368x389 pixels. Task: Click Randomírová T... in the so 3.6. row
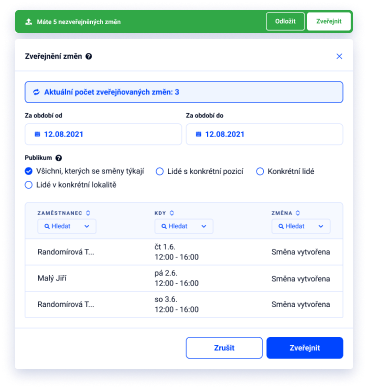[66, 304]
